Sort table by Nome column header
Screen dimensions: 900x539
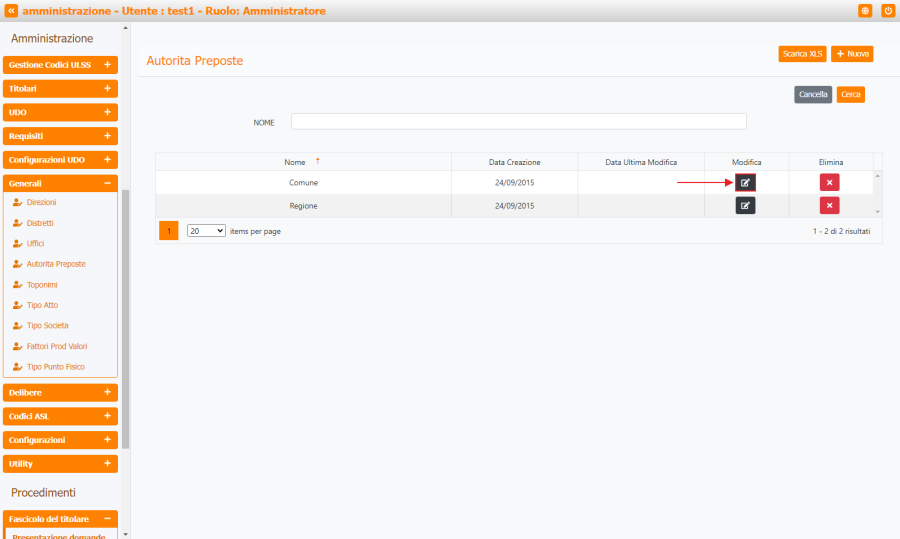(295, 162)
